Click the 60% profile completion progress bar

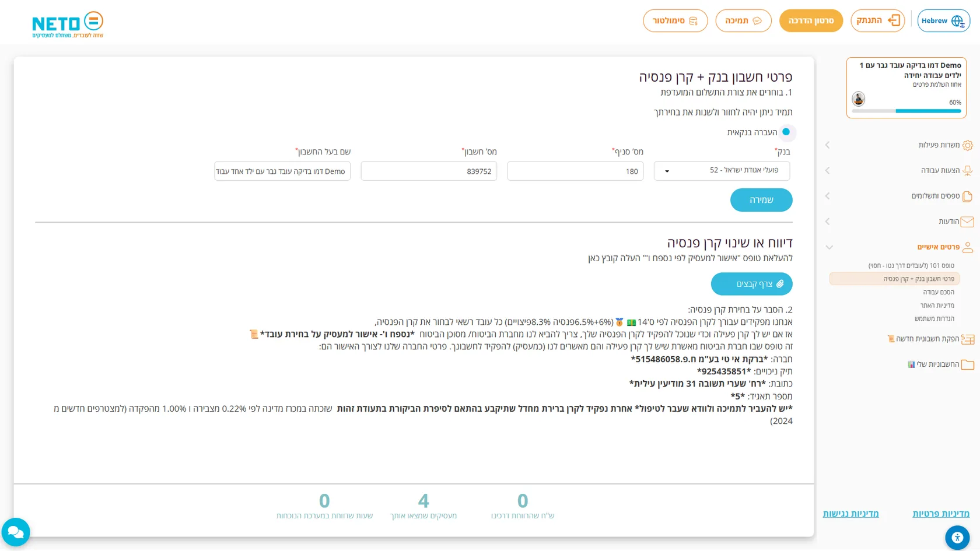pos(907,111)
